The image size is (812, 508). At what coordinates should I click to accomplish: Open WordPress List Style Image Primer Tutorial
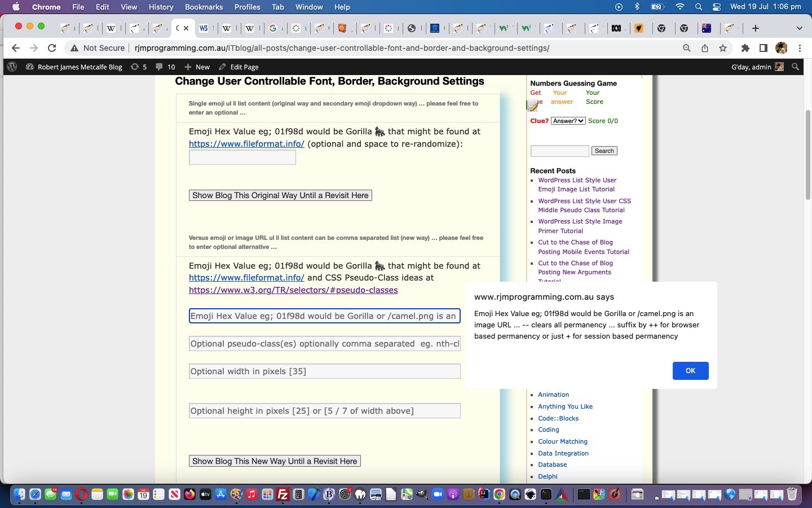coord(580,226)
